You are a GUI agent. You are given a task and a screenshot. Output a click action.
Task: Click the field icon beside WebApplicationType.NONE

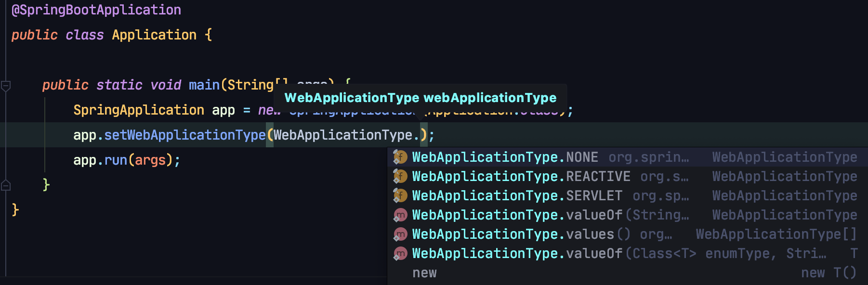400,157
